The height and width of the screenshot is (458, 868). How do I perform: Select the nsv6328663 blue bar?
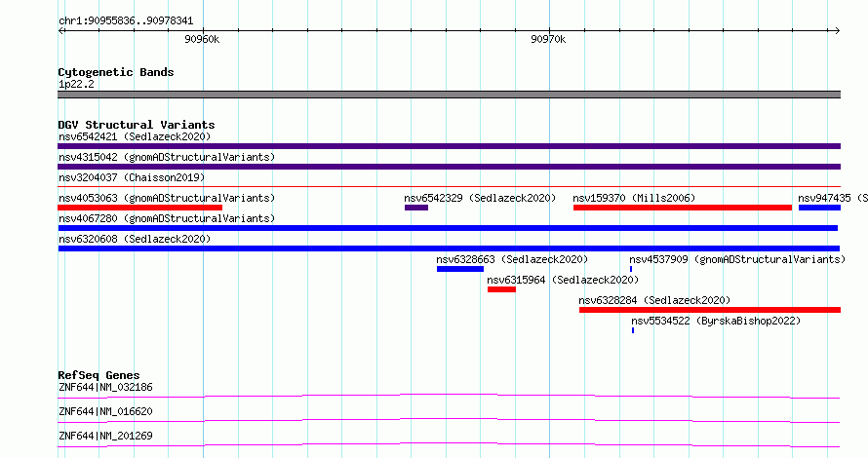(x=460, y=269)
